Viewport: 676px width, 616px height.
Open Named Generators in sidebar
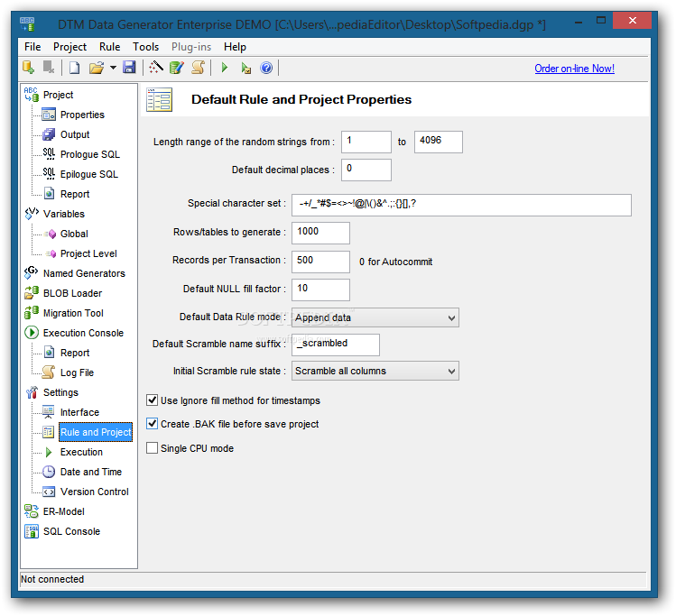(84, 273)
